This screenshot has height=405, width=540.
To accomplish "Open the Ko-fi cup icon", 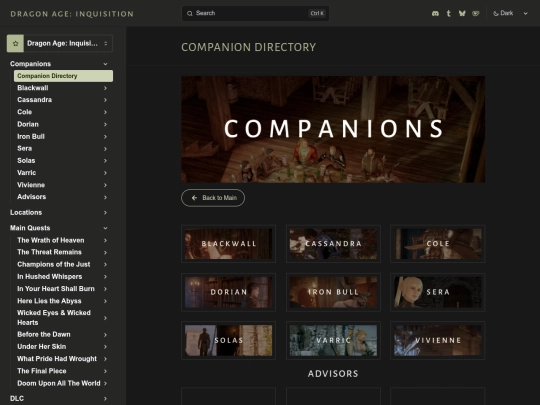I will click(476, 13).
